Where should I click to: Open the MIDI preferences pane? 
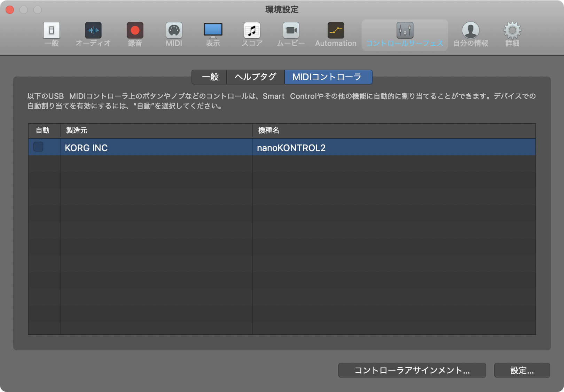(x=174, y=34)
